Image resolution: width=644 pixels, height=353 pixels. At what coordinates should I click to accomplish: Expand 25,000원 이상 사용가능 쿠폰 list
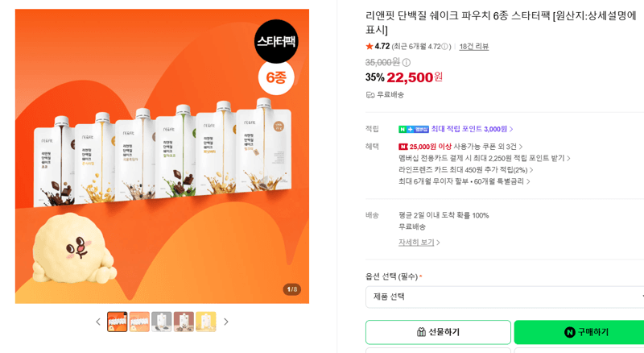pyautogui.click(x=466, y=147)
